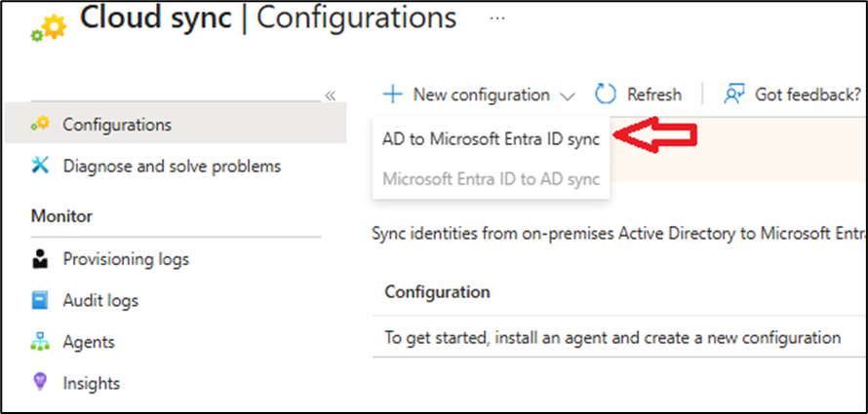Screen dimensions: 868x414
Task: Click the Audit logs book icon
Action: (41, 301)
